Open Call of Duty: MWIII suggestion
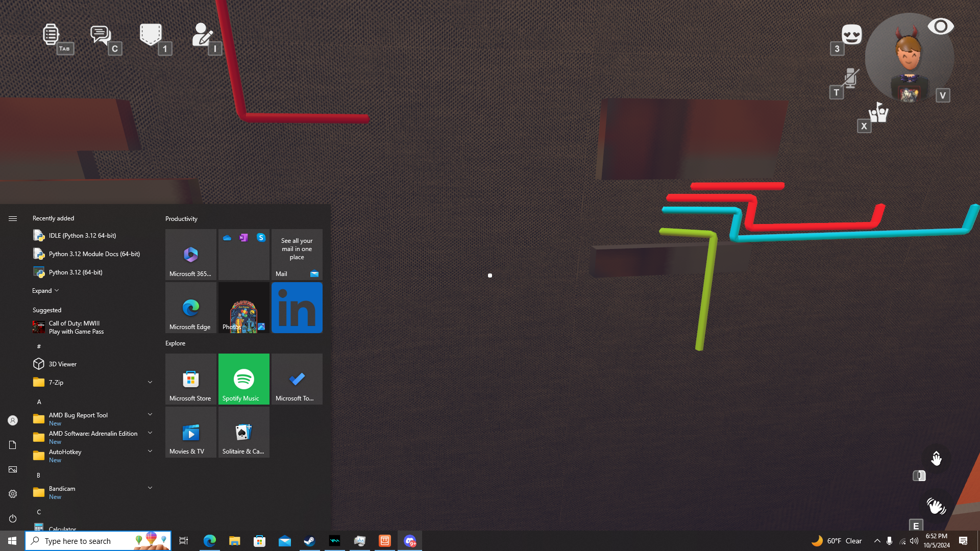The image size is (980, 551). point(76,328)
